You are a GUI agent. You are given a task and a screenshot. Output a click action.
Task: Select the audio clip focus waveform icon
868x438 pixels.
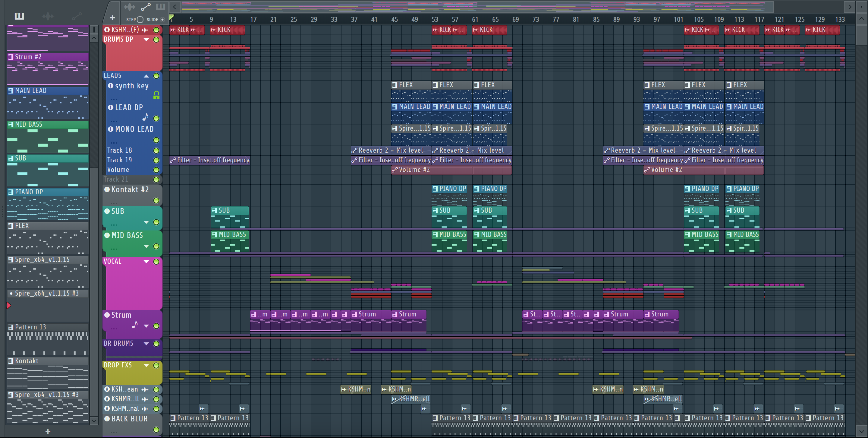pyautogui.click(x=129, y=7)
